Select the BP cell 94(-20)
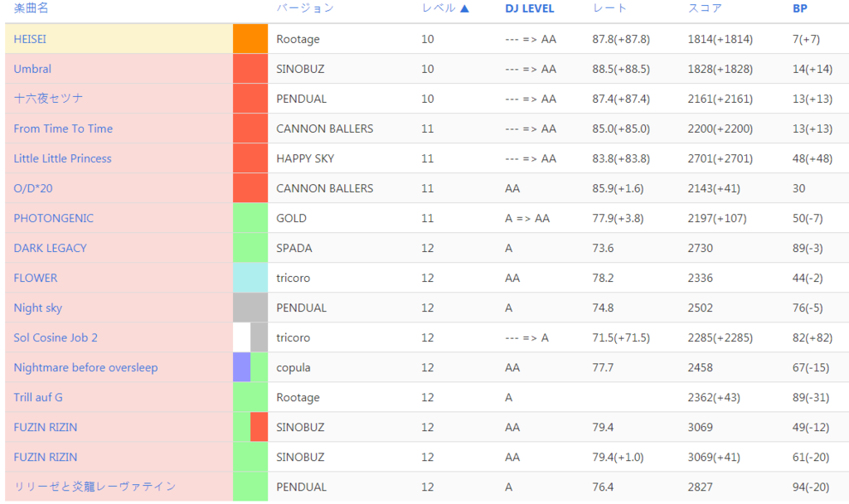 (x=811, y=487)
